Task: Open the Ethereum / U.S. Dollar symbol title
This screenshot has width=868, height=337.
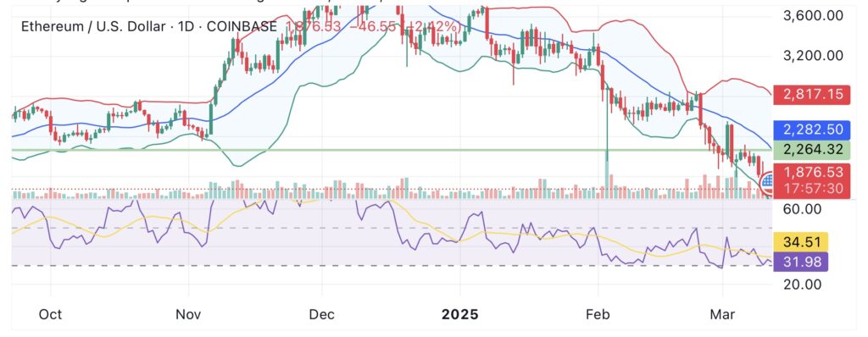Action: pyautogui.click(x=93, y=26)
